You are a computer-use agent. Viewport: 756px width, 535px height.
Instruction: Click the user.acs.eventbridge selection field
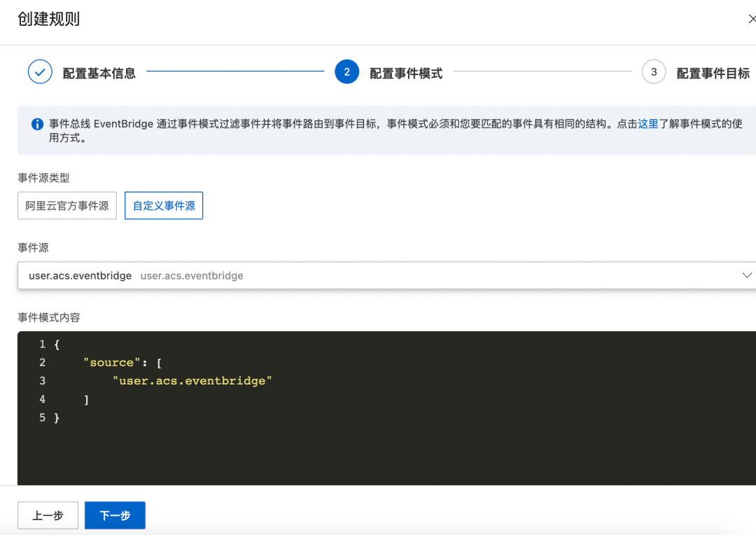[386, 275]
